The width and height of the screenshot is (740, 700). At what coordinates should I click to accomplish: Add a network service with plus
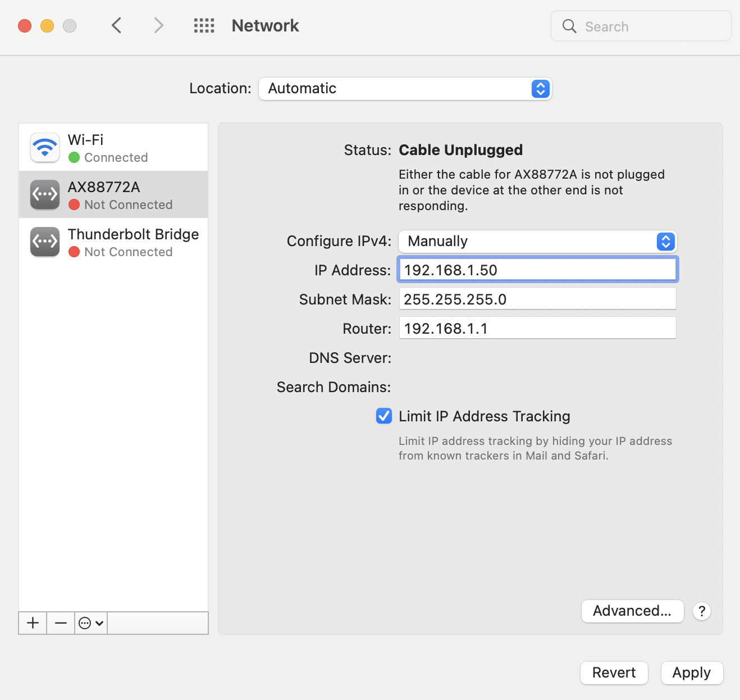(33, 623)
